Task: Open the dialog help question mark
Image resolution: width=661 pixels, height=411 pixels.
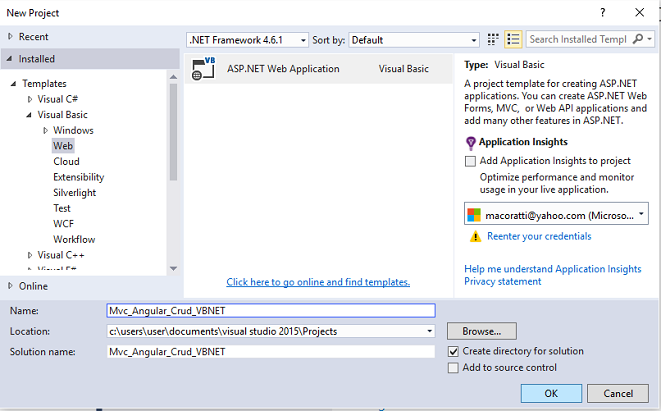Action: [x=603, y=13]
